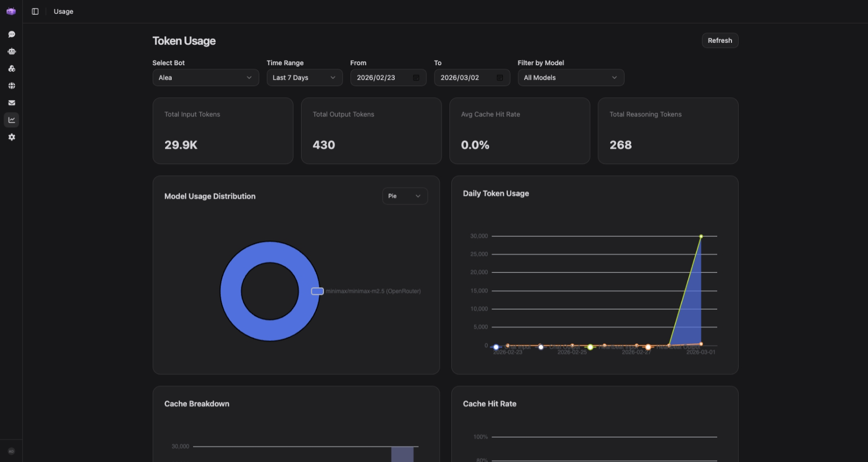This screenshot has width=868, height=462.
Task: Open the Select Bot dropdown showing Alea
Action: 205,77
